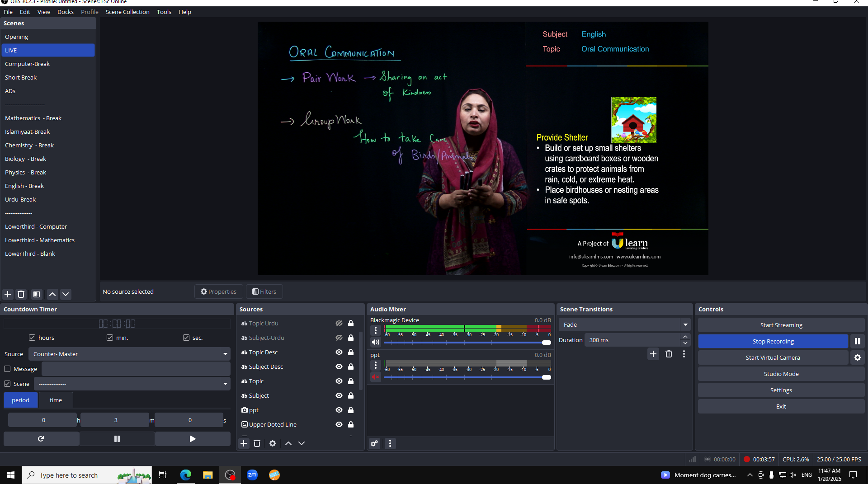Open transition properties three dots

684,354
